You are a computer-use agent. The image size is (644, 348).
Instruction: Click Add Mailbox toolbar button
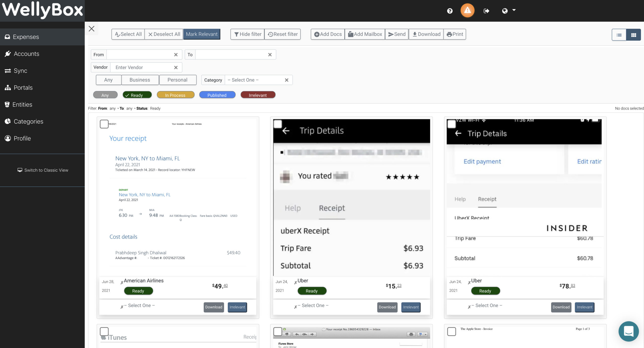point(365,34)
